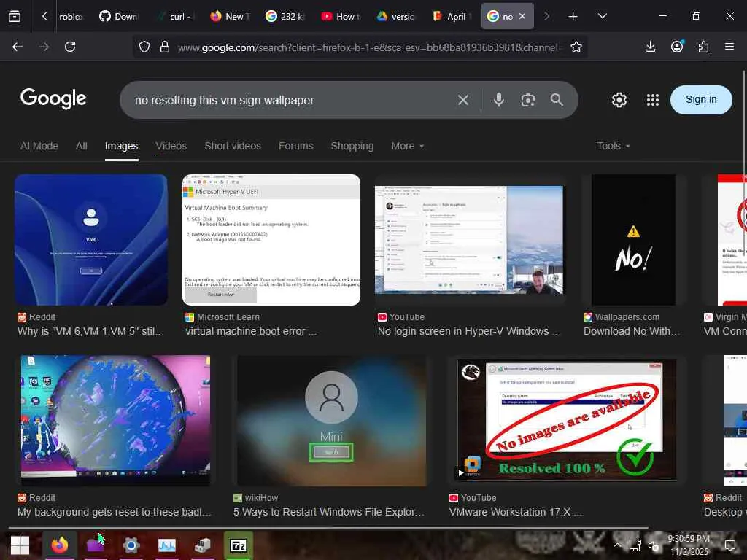
Task: Go forward one page
Action: 44,47
